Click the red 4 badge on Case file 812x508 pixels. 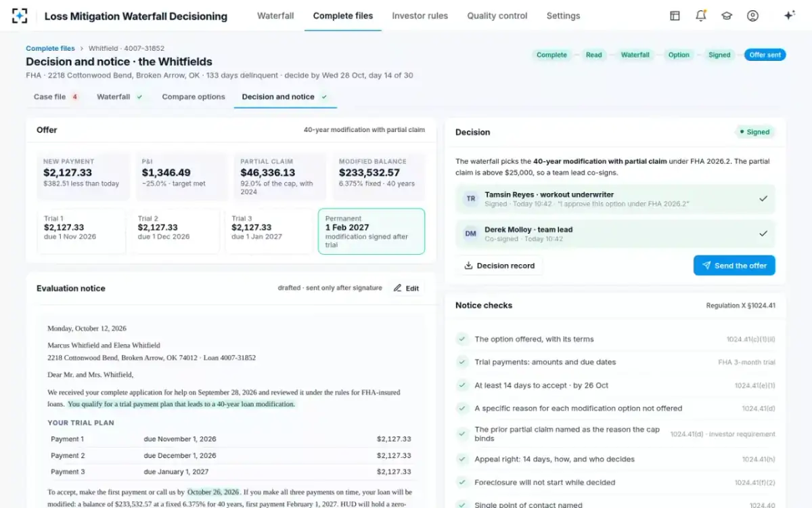74,97
